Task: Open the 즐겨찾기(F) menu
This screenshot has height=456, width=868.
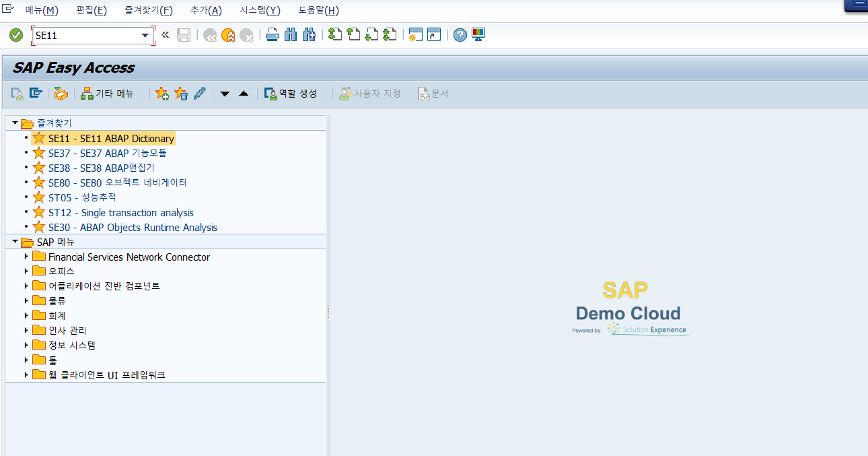Action: coord(148,10)
